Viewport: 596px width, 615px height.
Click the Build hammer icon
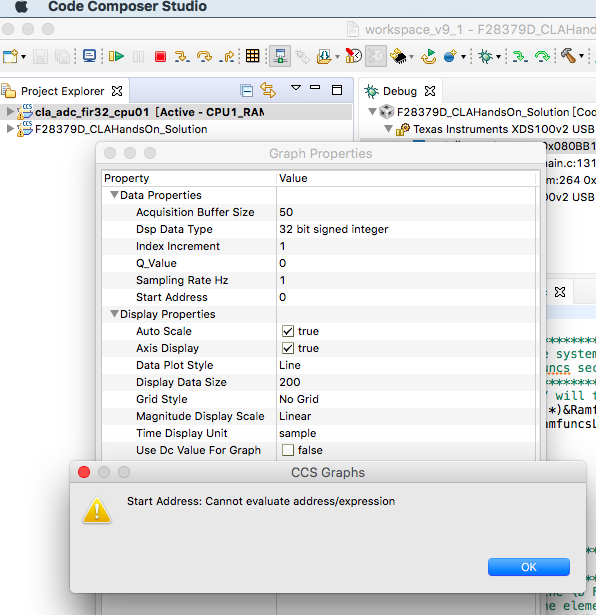tap(568, 56)
